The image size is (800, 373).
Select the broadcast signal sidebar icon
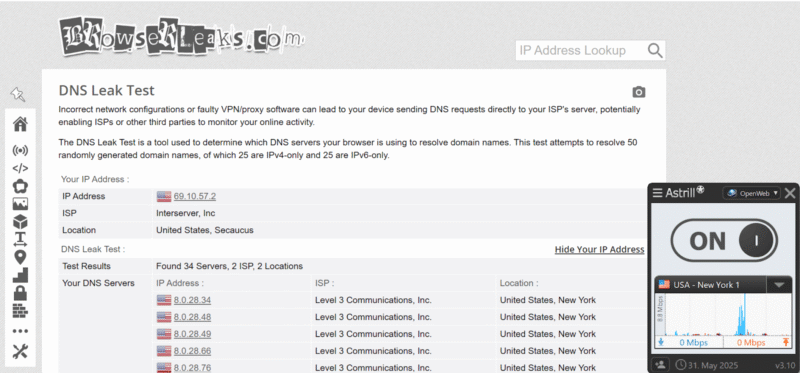(x=20, y=151)
